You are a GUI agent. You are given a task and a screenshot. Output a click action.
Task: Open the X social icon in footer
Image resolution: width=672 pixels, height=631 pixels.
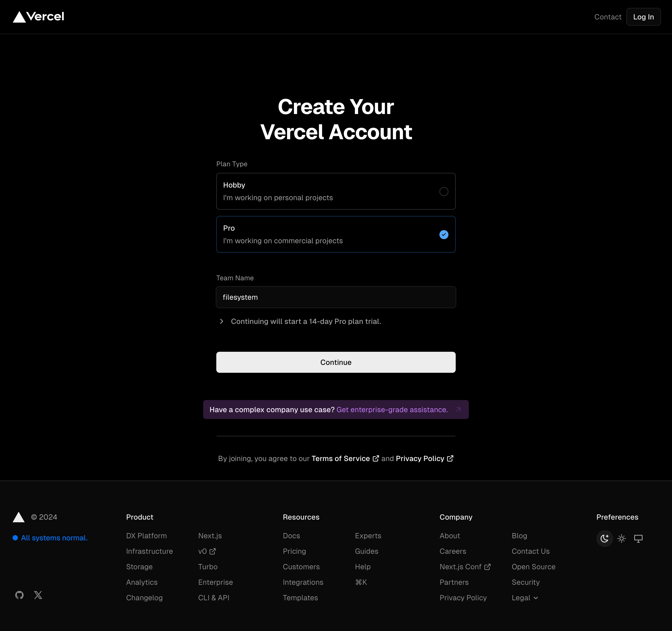(x=38, y=595)
